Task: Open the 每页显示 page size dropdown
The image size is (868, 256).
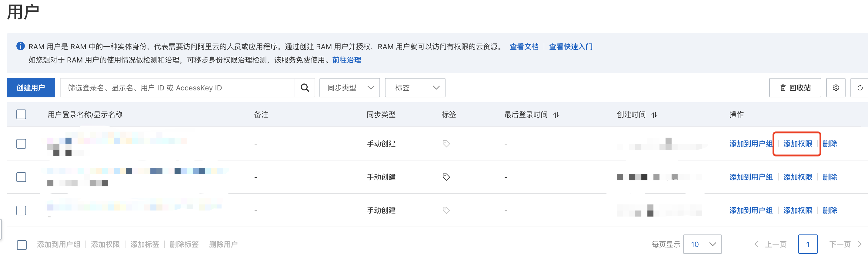Action: (x=702, y=244)
